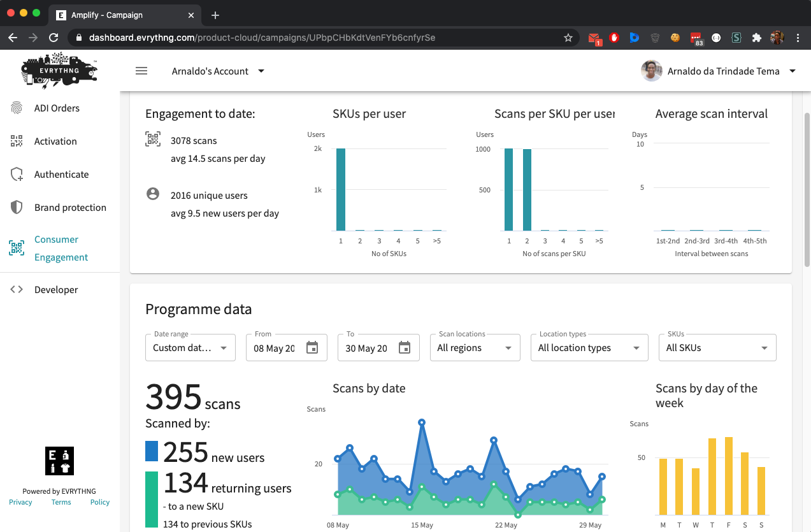
Task: Click the ADI Orders fingerprint icon
Action: point(17,108)
